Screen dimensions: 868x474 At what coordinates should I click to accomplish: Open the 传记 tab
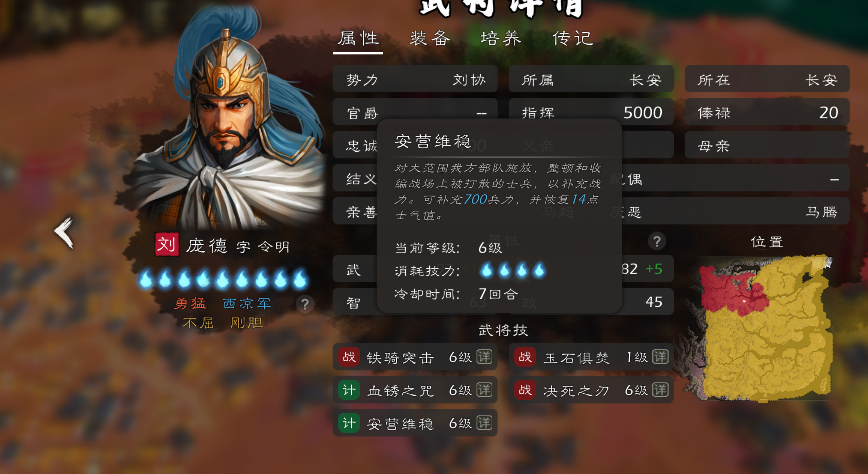coord(573,38)
